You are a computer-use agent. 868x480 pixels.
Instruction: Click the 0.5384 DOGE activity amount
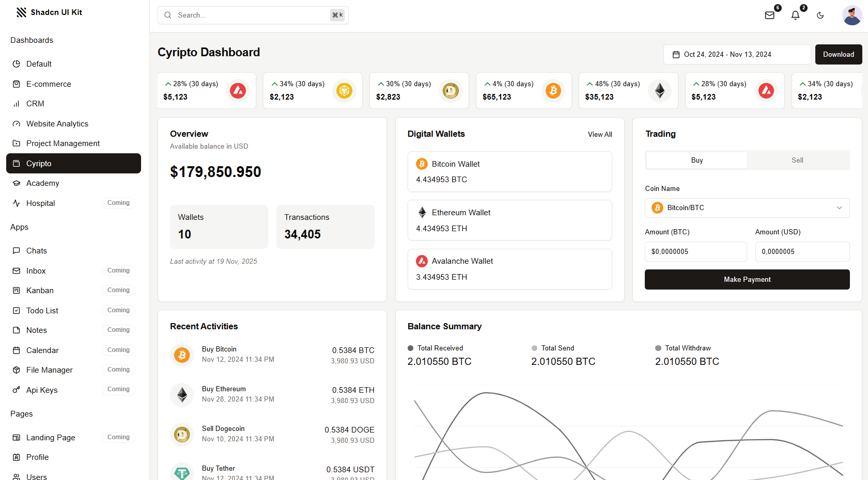pyautogui.click(x=349, y=430)
